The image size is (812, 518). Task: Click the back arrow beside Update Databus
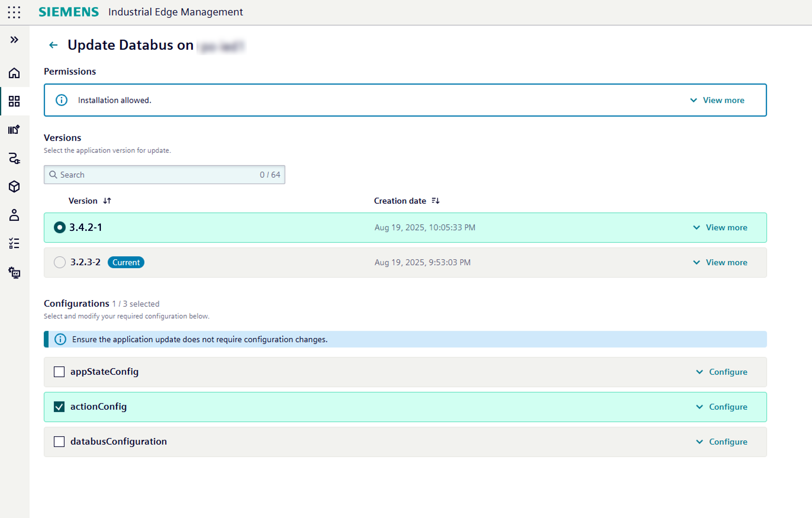point(53,45)
